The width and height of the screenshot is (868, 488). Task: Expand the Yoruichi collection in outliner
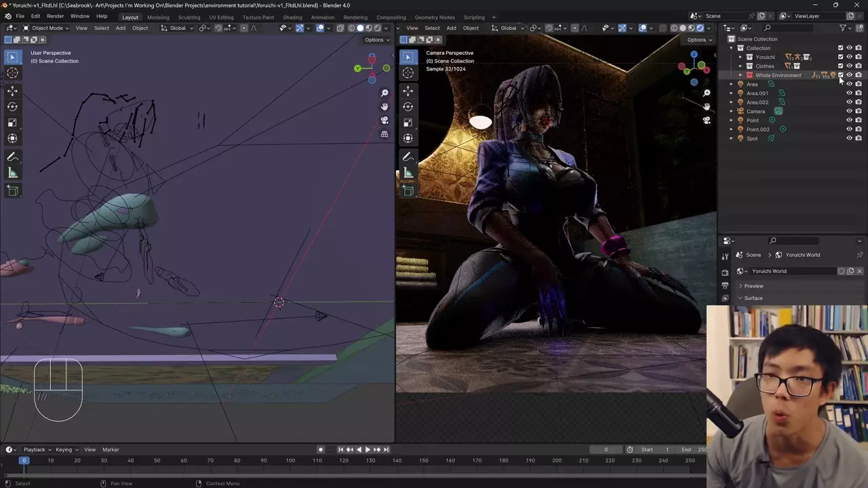point(741,57)
